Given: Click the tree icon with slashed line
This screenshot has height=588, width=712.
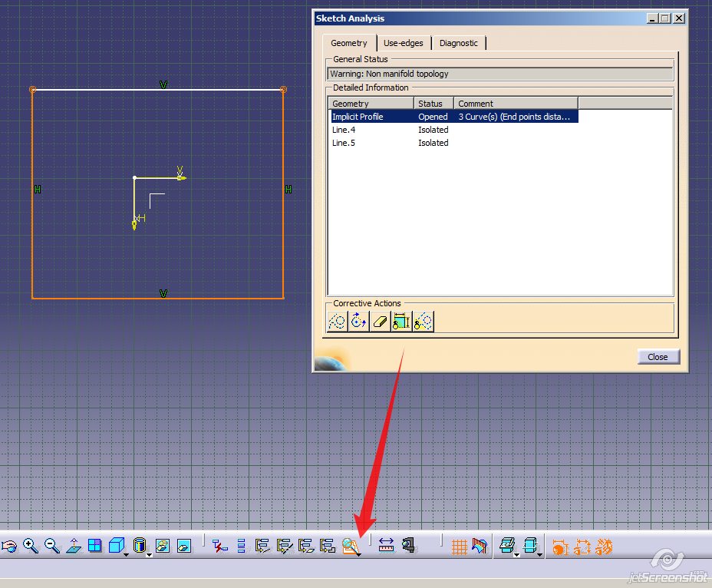Looking at the screenshot, I should pyautogui.click(x=284, y=546).
